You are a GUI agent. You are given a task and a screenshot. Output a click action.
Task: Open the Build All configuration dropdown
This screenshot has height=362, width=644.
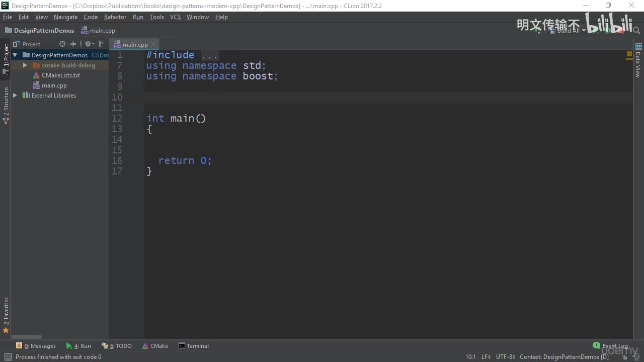568,31
